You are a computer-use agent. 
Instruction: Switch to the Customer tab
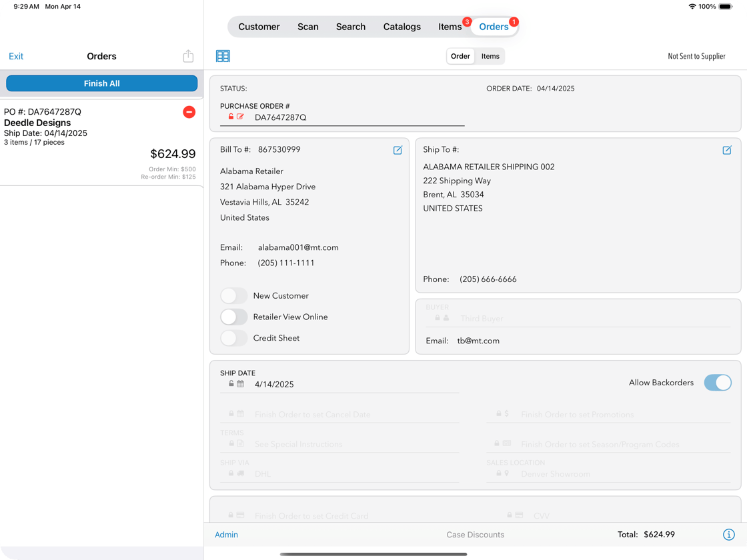259,27
